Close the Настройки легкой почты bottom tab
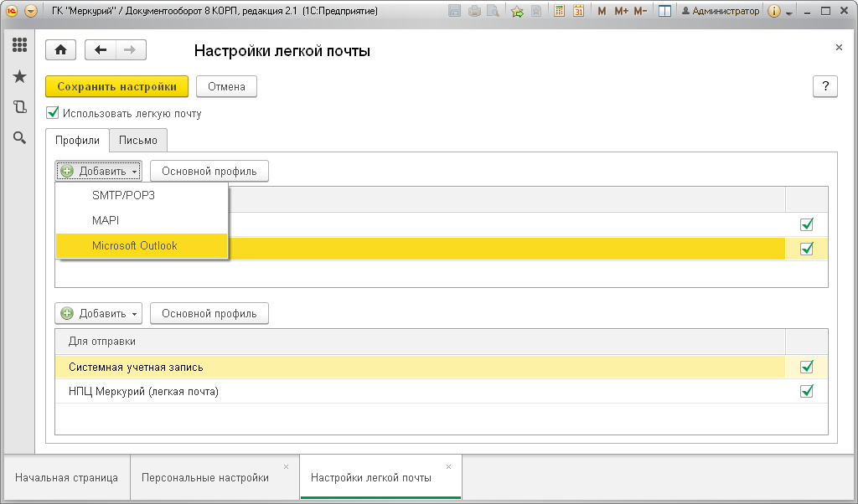 (449, 467)
